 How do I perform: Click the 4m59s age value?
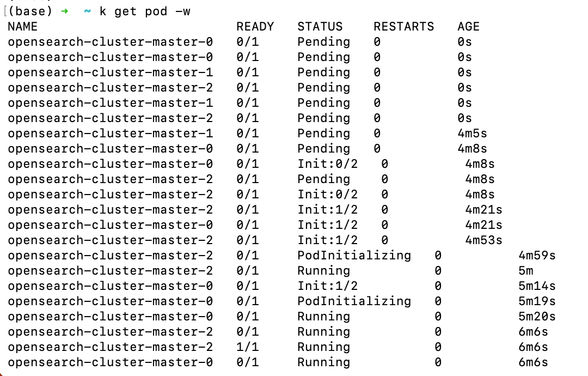click(537, 256)
